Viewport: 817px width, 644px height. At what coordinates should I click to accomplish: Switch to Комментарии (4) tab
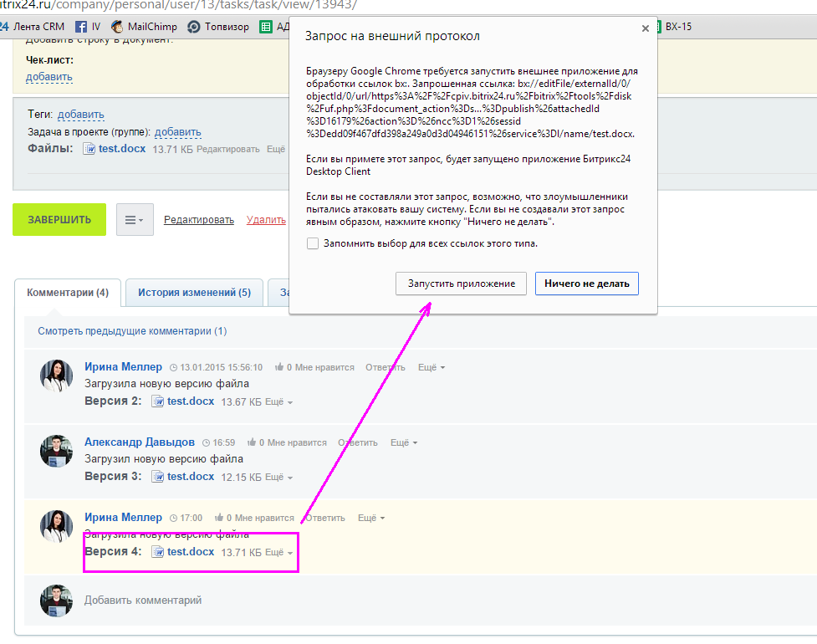point(68,292)
